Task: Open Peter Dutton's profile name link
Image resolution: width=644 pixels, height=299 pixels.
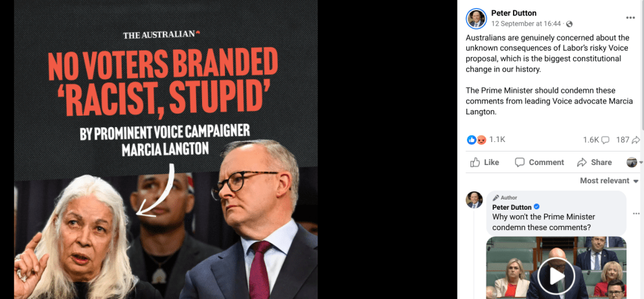Action: (x=514, y=13)
